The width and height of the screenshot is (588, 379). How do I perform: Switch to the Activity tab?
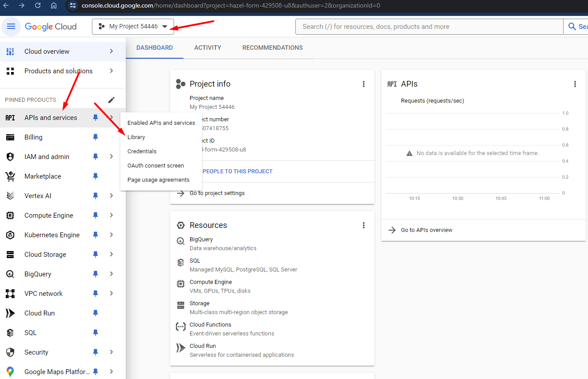click(x=207, y=48)
